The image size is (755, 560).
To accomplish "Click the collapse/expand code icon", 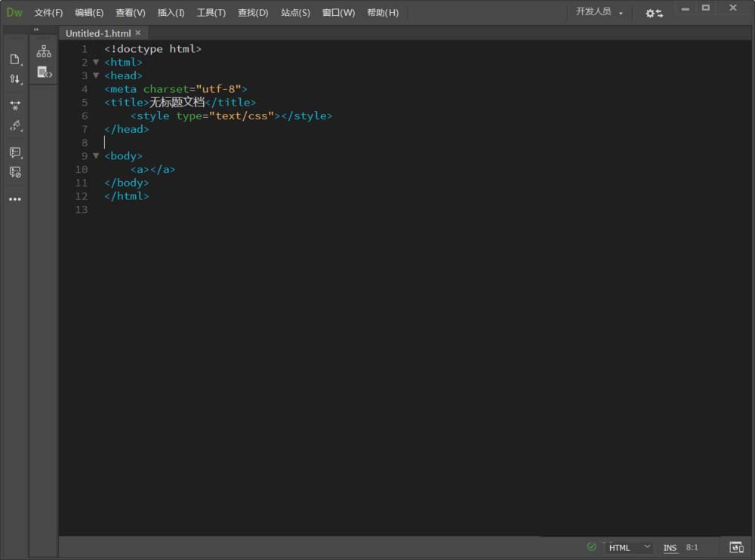I will (15, 106).
